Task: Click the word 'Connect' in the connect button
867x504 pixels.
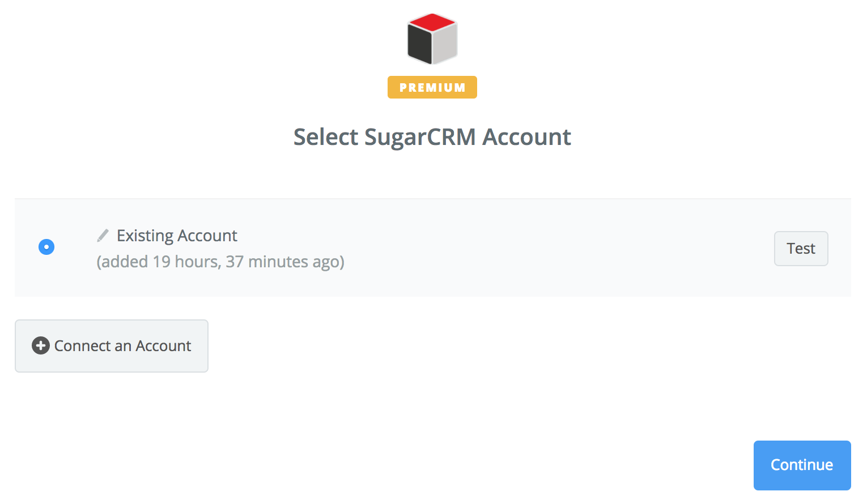Action: pyautogui.click(x=82, y=345)
